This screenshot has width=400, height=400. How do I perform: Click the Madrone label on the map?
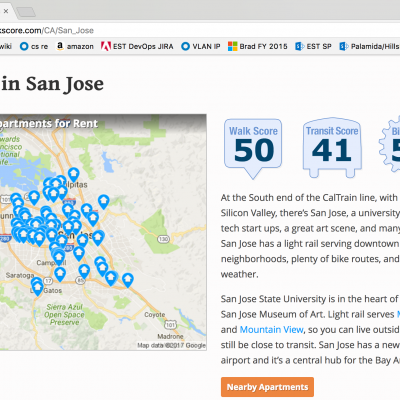pos(170,336)
